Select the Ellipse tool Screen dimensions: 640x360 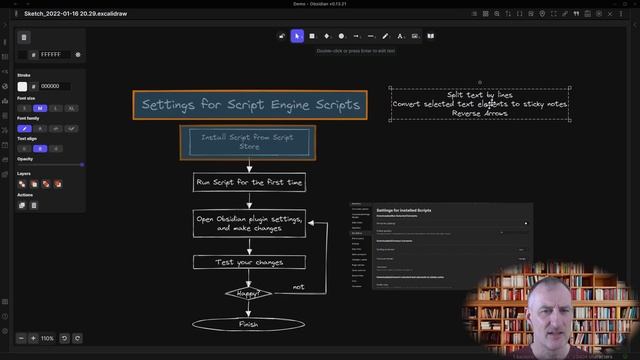[341, 36]
